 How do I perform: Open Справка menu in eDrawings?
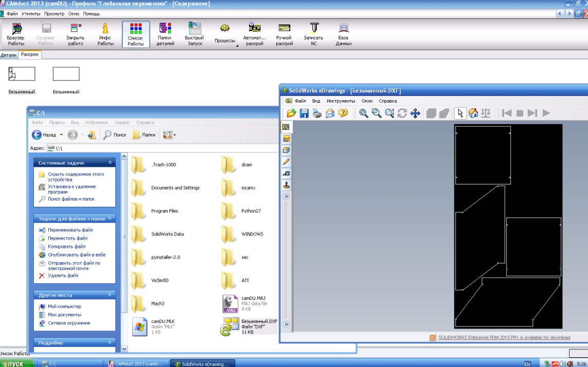(388, 101)
